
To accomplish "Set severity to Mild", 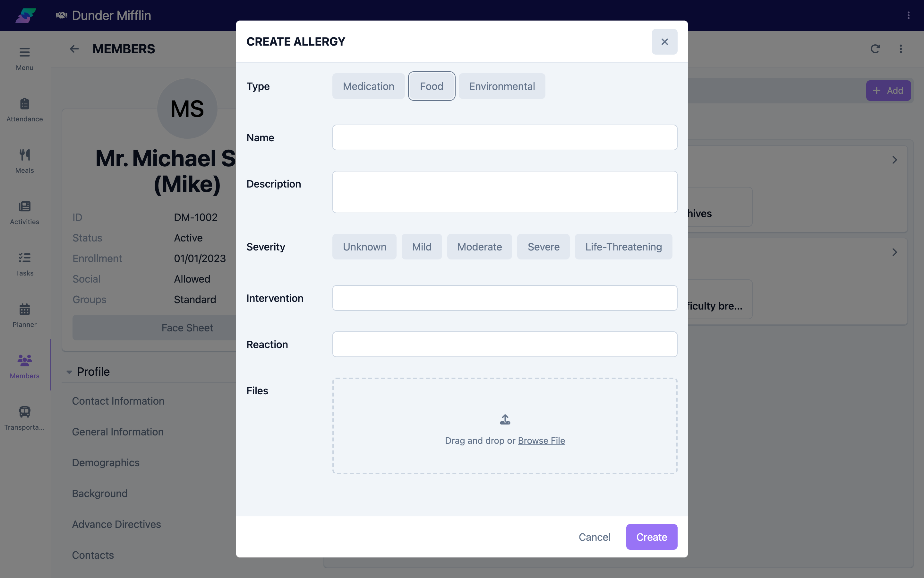I will tap(422, 247).
